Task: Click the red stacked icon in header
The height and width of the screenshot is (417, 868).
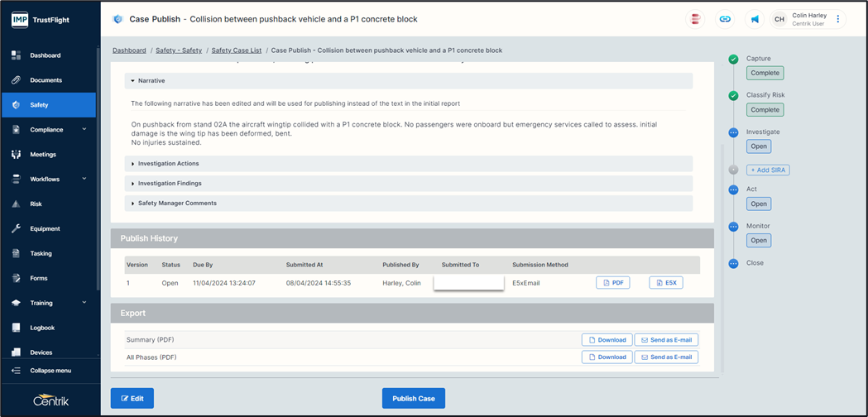Action: (x=696, y=19)
